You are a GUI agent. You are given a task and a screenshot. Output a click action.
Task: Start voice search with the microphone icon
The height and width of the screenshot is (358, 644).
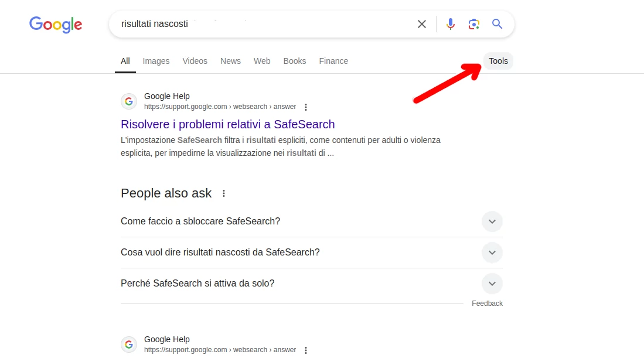pos(451,24)
